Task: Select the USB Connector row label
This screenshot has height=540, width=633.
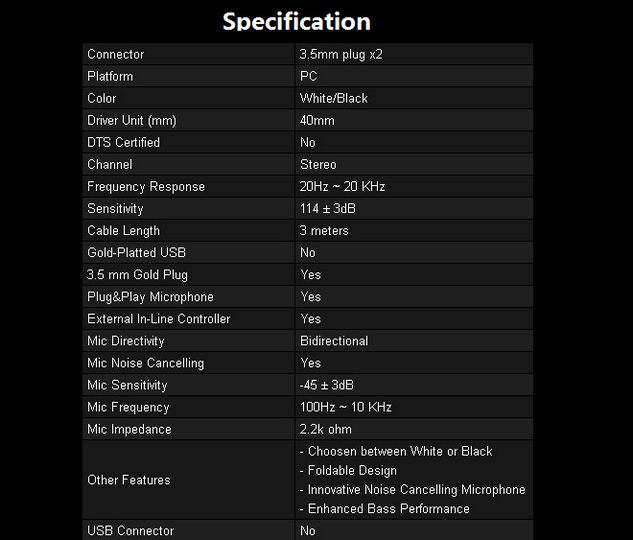Action: [130, 531]
